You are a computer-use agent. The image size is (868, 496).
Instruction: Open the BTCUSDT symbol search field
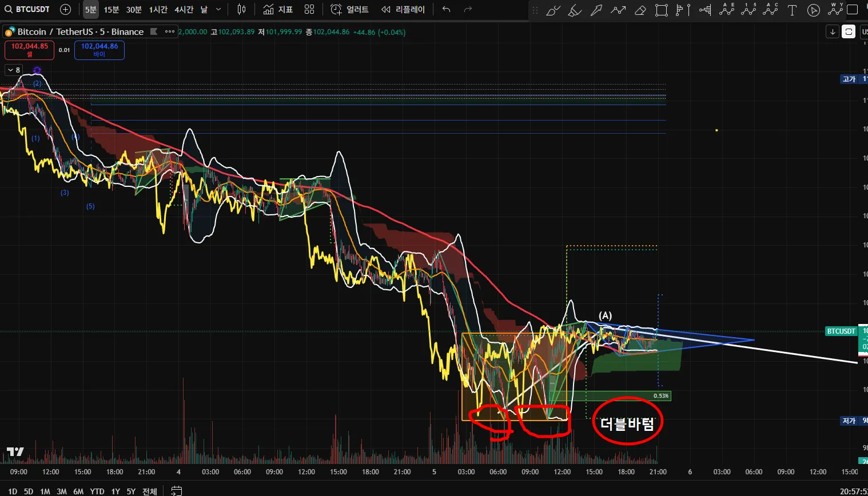27,9
